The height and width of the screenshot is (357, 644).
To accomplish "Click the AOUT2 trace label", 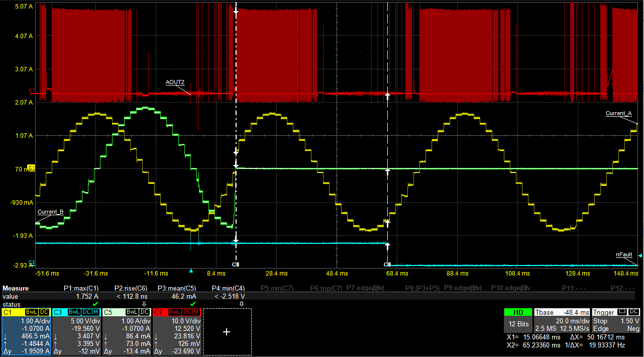I will (x=175, y=82).
